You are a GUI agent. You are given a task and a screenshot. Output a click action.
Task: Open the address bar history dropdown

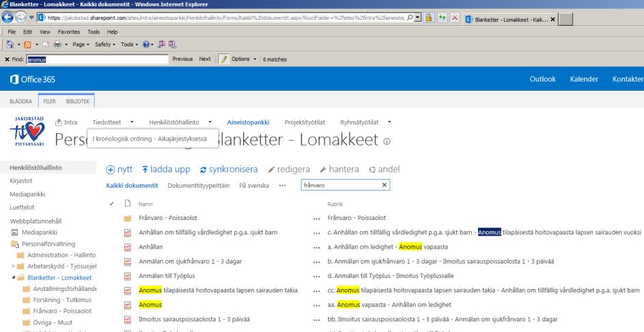(x=418, y=18)
